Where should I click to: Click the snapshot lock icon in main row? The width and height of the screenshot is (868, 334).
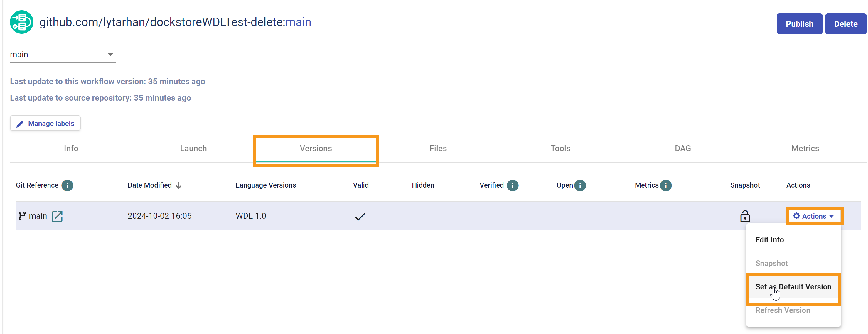point(745,216)
